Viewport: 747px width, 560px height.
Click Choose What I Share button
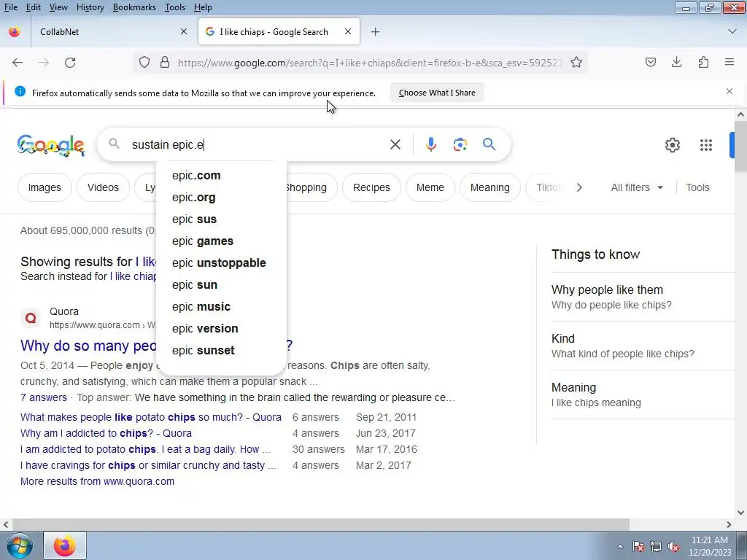(x=437, y=93)
